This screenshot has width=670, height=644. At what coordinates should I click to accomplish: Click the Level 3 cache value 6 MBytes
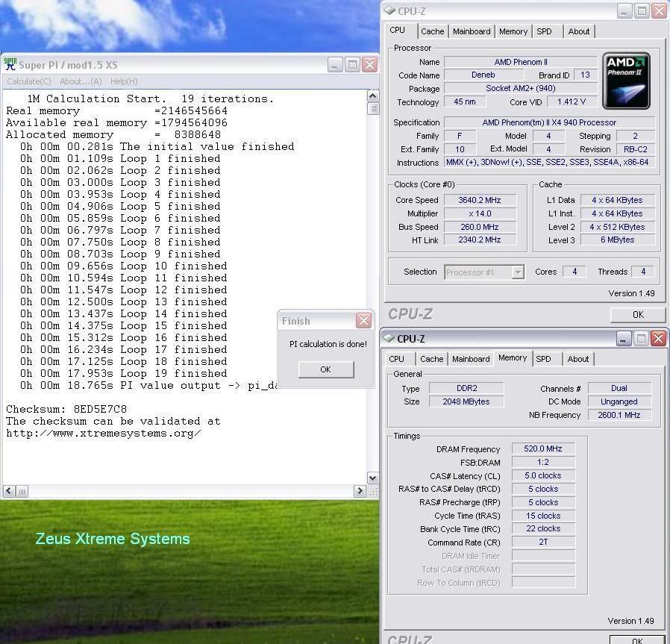click(x=618, y=240)
